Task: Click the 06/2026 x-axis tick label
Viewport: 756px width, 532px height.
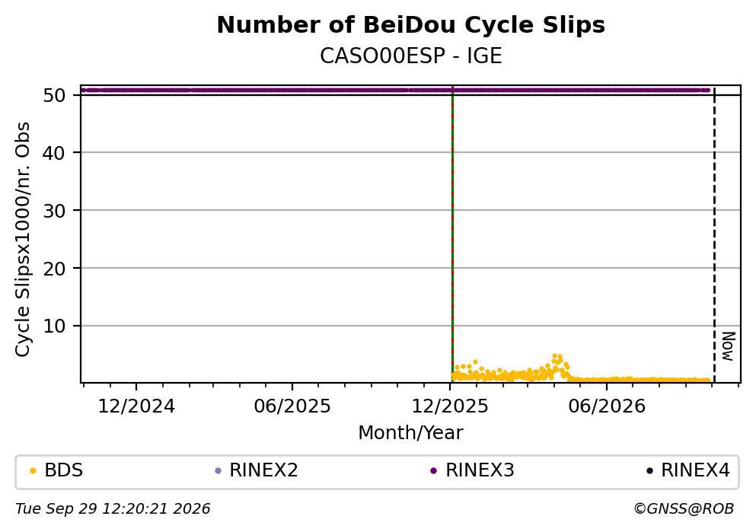Action: coord(607,406)
